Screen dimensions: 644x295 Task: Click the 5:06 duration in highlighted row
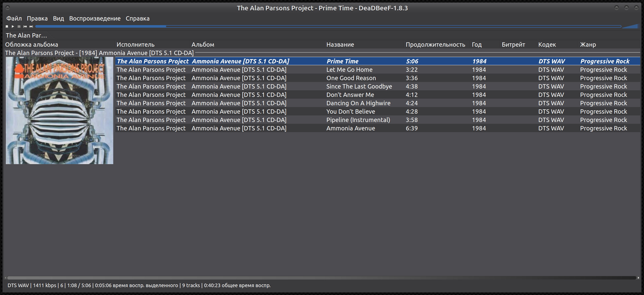pyautogui.click(x=412, y=61)
